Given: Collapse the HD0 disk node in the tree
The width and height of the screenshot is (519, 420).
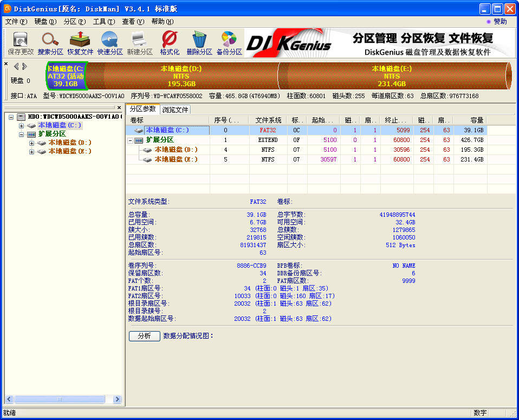Looking at the screenshot, I should pyautogui.click(x=11, y=117).
